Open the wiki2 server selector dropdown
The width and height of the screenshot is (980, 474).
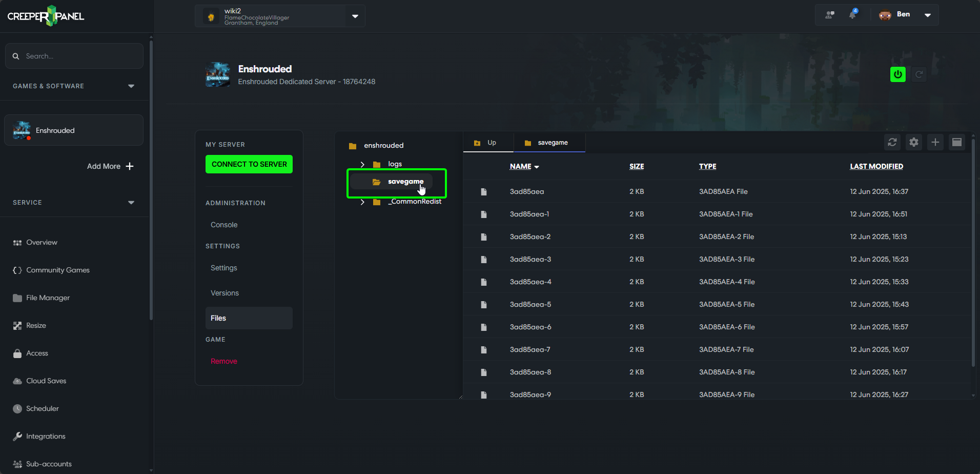[x=355, y=16]
